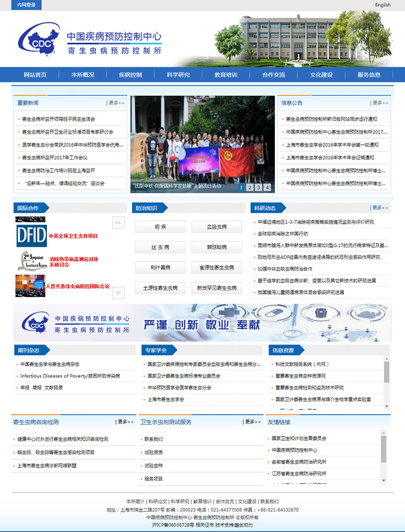Expand 更多 in the 重要新闻 section
The width and height of the screenshot is (405, 532).
[116, 103]
